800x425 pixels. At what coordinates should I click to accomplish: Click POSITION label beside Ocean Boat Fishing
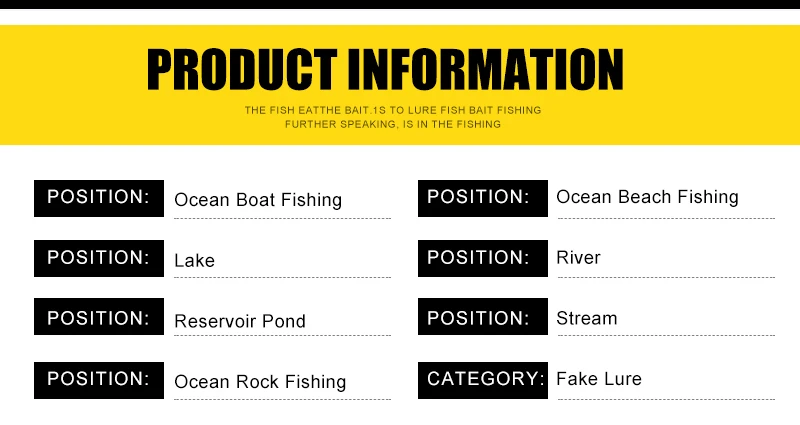(99, 198)
